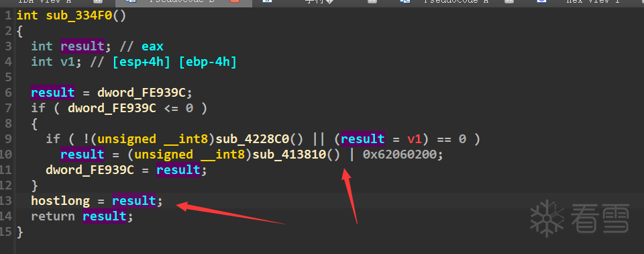This screenshot has height=254, width=644.
Task: Click the sub_4228C0 function call
Action: point(252,139)
